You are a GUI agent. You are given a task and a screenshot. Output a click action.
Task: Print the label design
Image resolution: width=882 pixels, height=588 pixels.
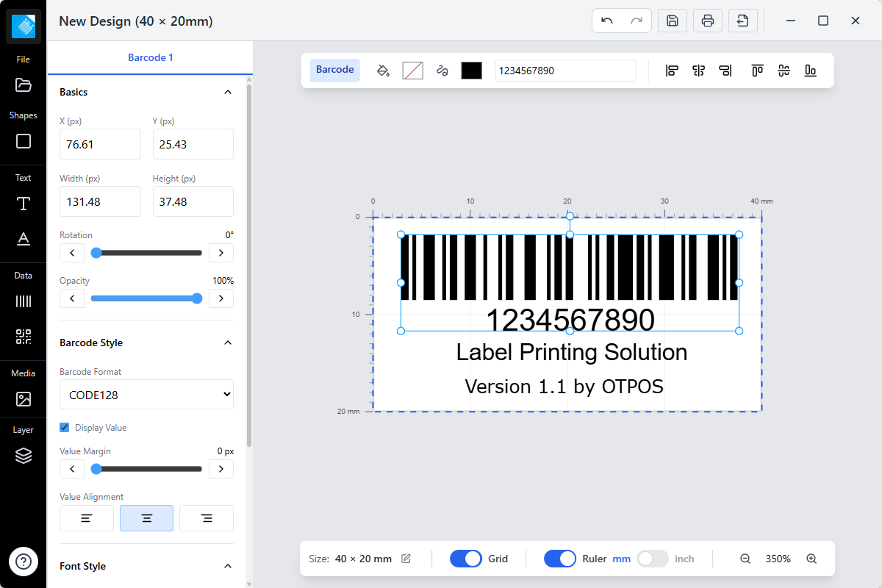708,21
